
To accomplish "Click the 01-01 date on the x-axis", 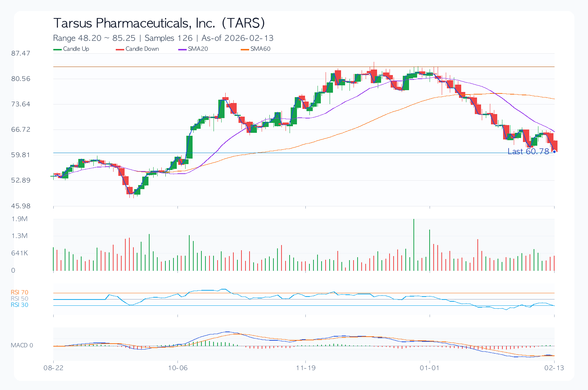I will tap(430, 368).
